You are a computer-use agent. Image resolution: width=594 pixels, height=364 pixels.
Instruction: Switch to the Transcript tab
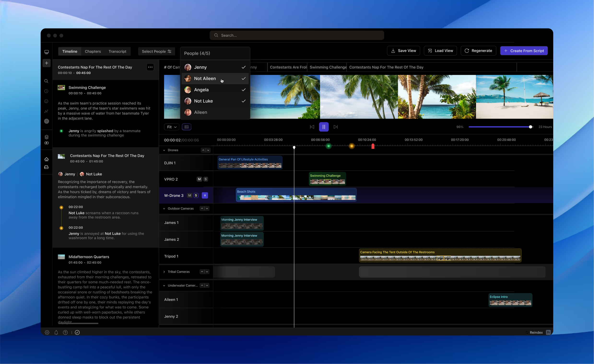[117, 51]
